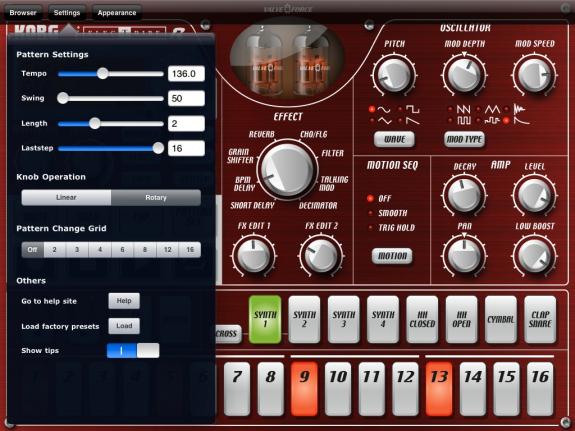
Task: Set knob operation to Rotary
Action: 156,197
